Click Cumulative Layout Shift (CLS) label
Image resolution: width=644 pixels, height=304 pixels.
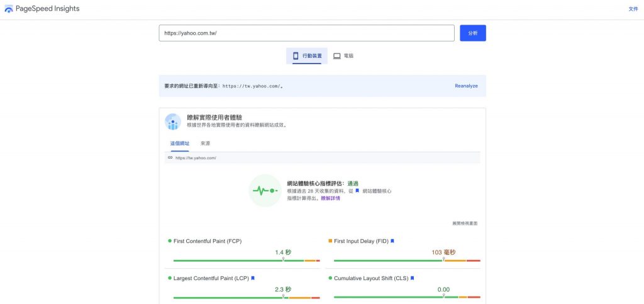(371, 278)
